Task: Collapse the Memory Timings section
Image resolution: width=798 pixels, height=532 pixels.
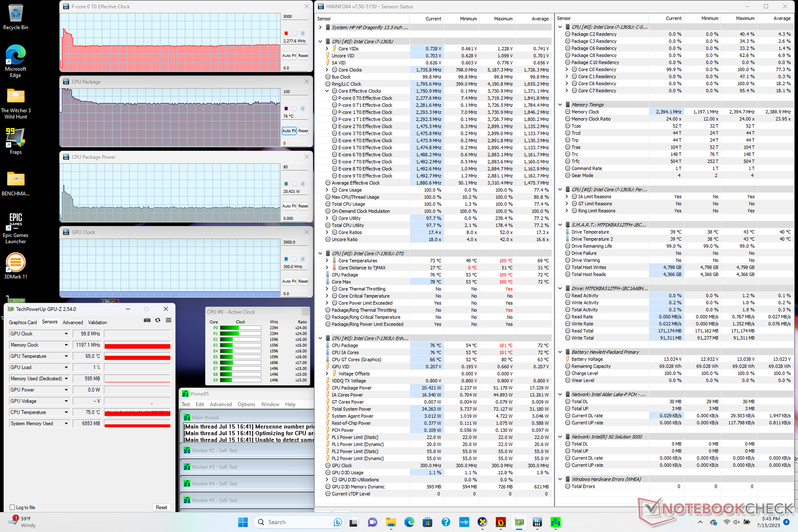Action: coord(560,105)
